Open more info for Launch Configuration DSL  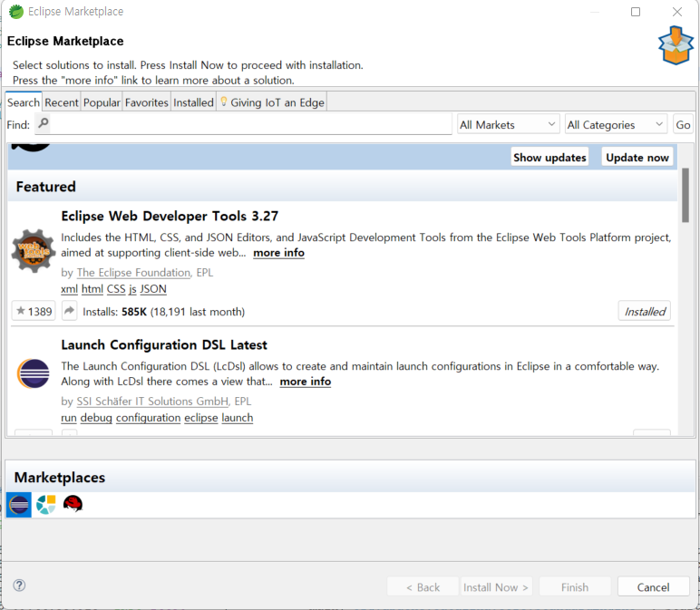click(x=306, y=382)
